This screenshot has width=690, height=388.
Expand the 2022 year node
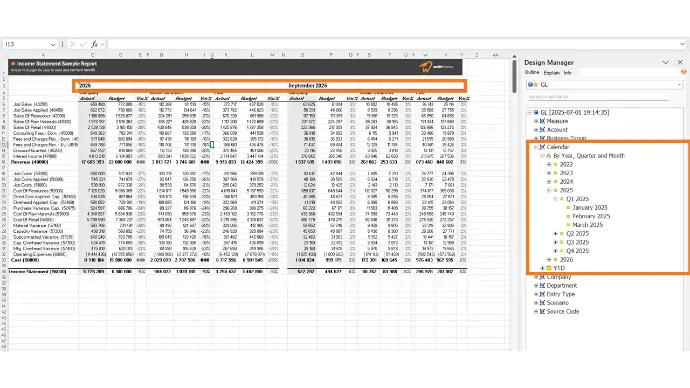point(549,165)
